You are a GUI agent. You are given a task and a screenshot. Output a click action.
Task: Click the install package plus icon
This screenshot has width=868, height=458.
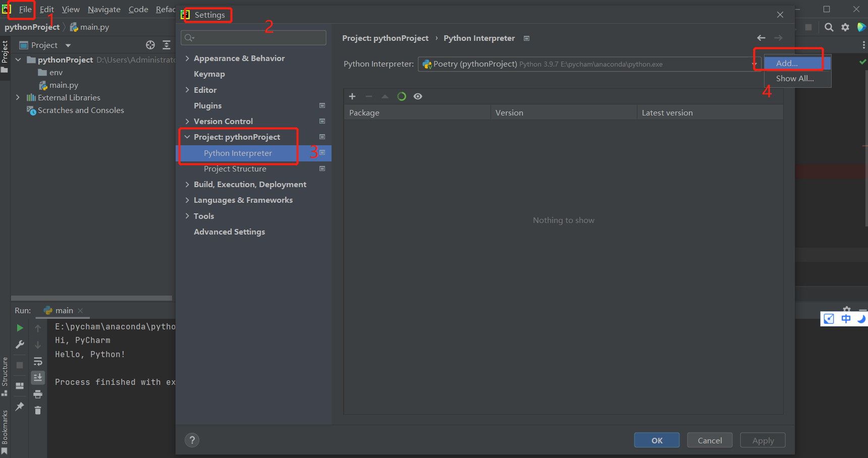click(x=352, y=96)
